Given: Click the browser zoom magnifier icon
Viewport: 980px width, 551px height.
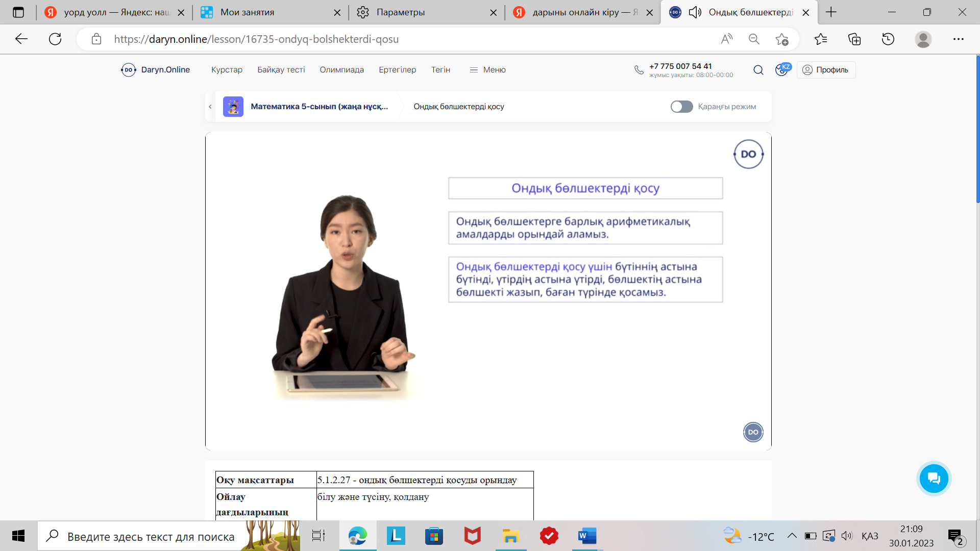Looking at the screenshot, I should [754, 39].
